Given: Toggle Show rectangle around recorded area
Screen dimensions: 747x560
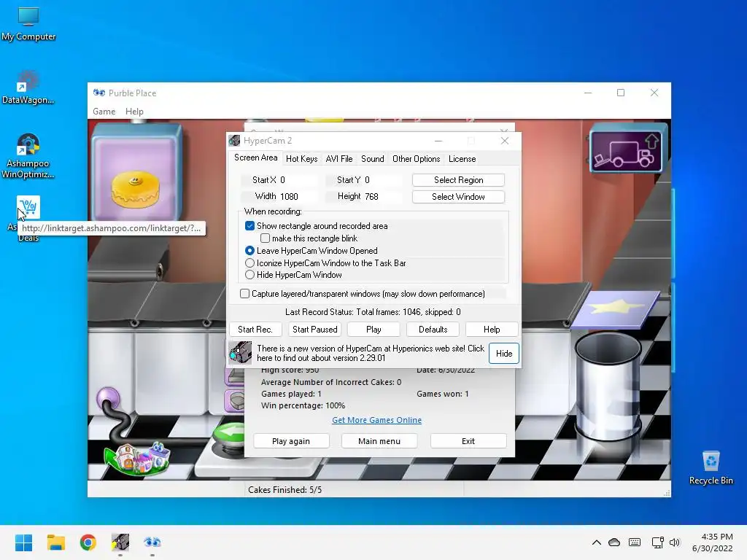Looking at the screenshot, I should [x=249, y=226].
